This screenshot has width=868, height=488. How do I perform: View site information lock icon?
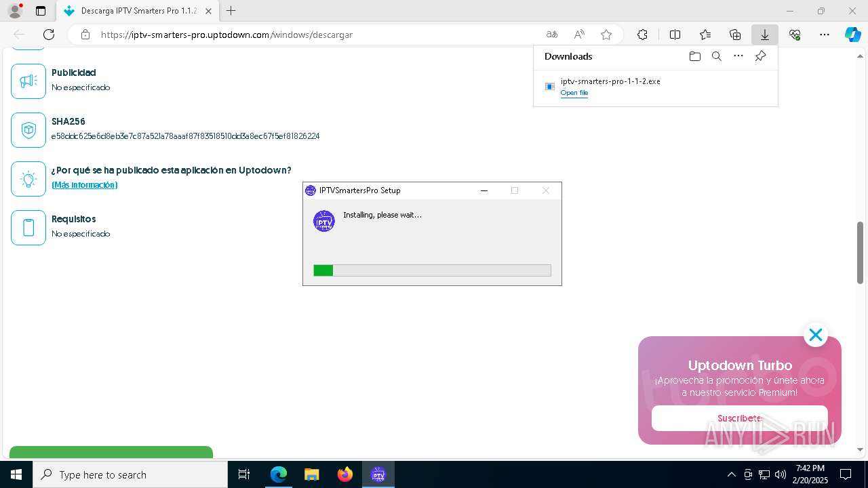pyautogui.click(x=85, y=35)
